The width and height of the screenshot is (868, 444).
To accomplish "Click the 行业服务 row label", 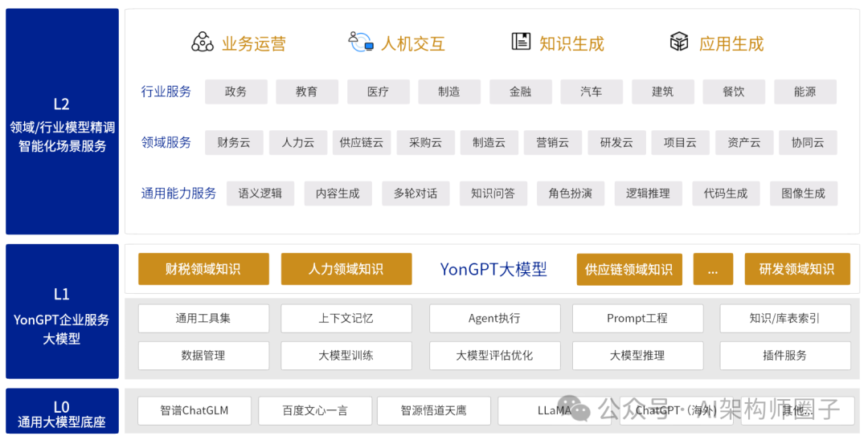I will (166, 92).
